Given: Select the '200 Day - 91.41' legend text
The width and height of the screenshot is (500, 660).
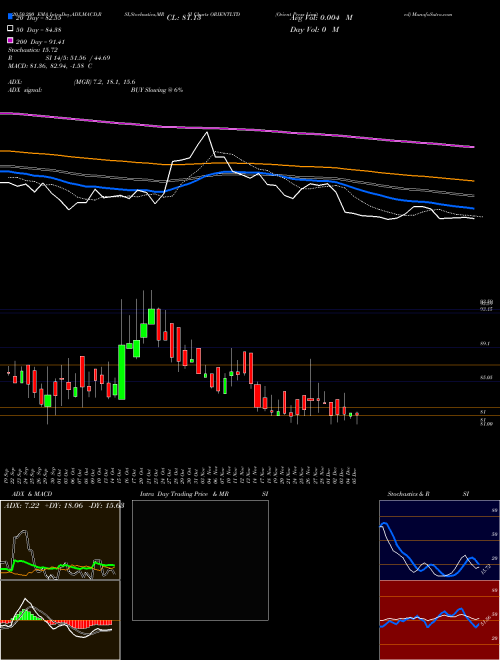Looking at the screenshot, I should pos(40,41).
